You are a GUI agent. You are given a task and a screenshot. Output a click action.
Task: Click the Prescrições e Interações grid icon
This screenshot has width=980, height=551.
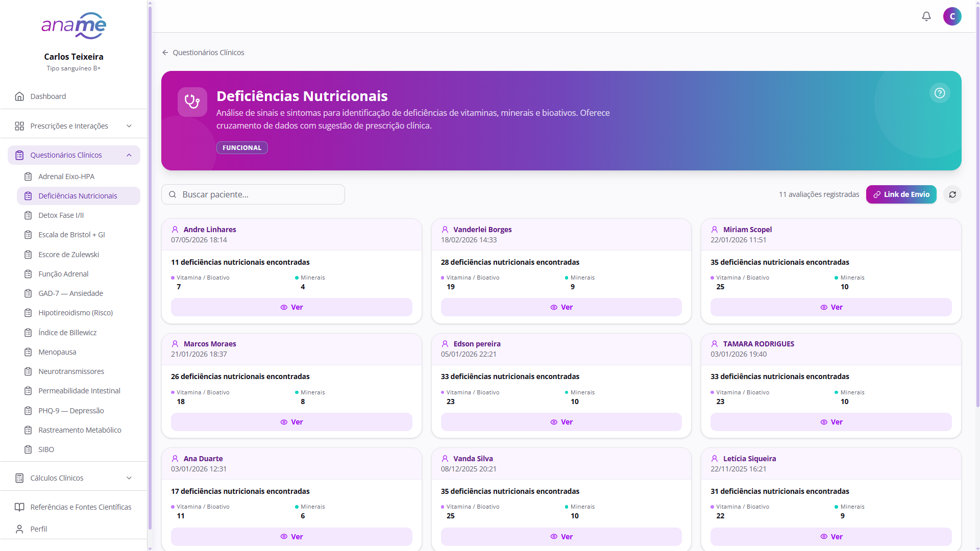click(19, 126)
